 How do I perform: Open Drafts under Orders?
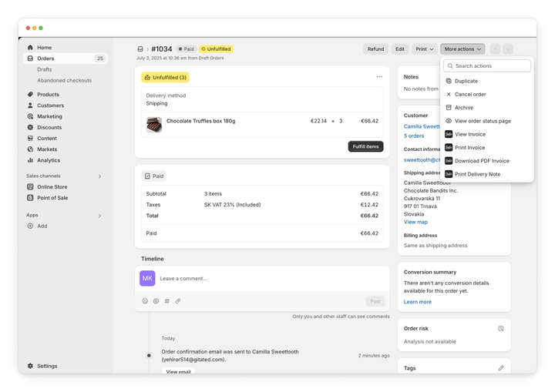coord(45,69)
